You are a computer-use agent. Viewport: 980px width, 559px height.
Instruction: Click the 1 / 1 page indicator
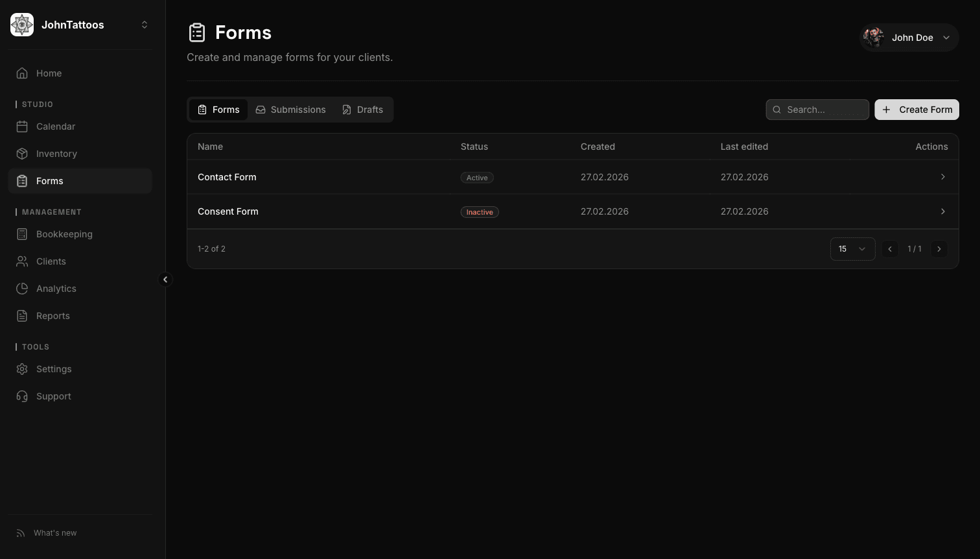[915, 249]
